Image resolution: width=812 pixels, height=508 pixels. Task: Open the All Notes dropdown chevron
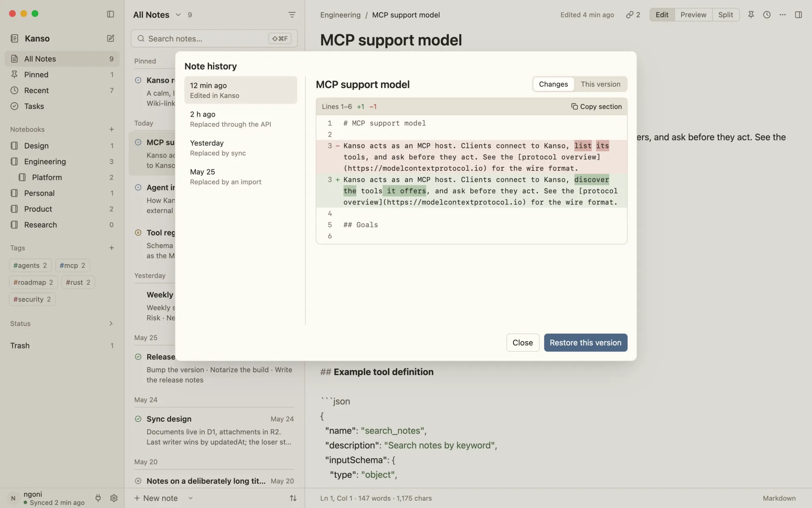(x=178, y=15)
